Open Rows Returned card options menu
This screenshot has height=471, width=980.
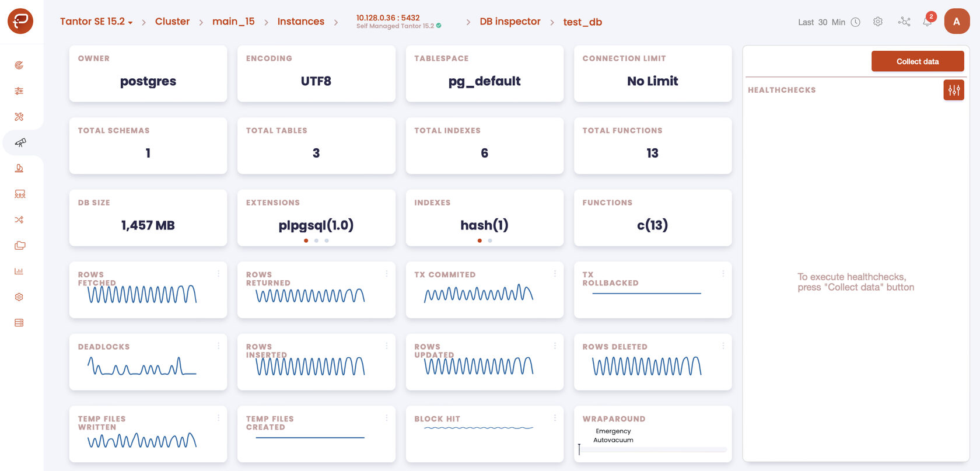387,273
